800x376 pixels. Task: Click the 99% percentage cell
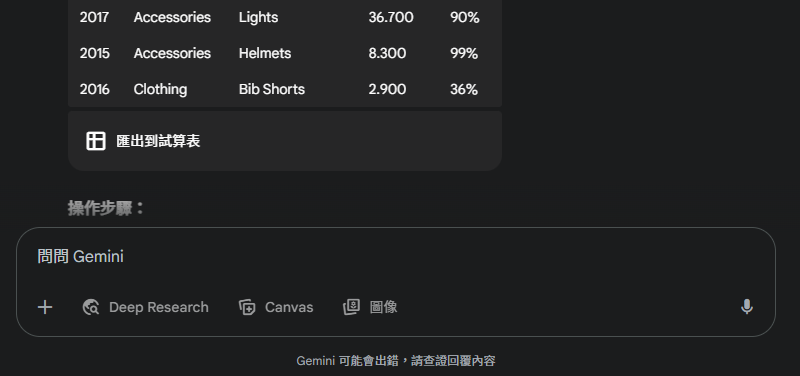464,53
